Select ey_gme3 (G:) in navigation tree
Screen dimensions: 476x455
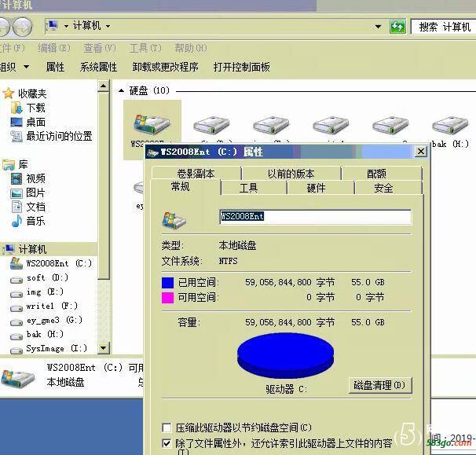click(x=46, y=320)
